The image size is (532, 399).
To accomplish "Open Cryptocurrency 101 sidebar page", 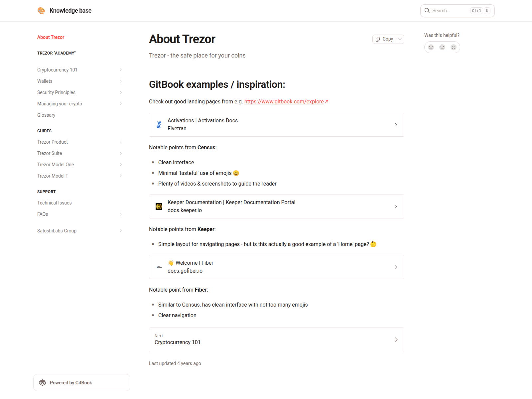I will [x=57, y=70].
